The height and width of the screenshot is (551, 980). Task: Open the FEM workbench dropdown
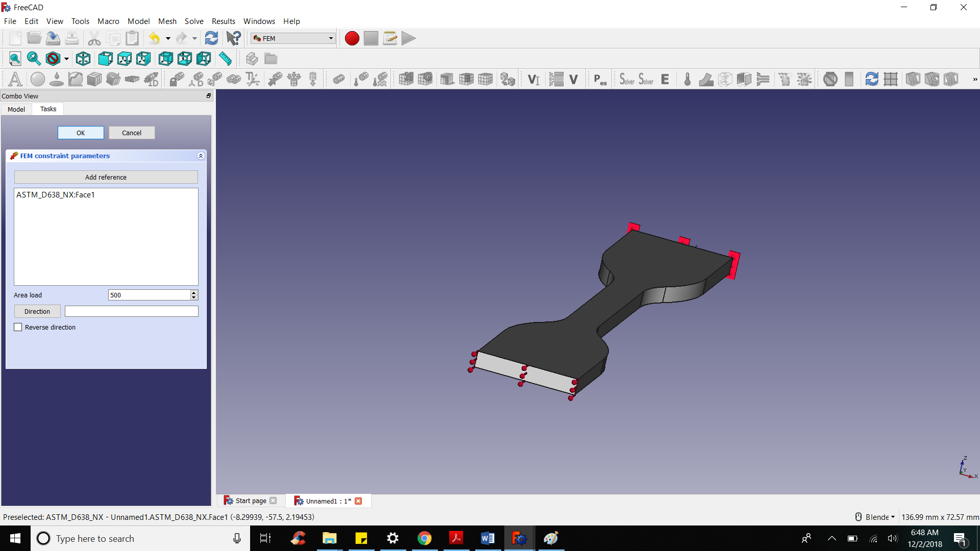293,38
